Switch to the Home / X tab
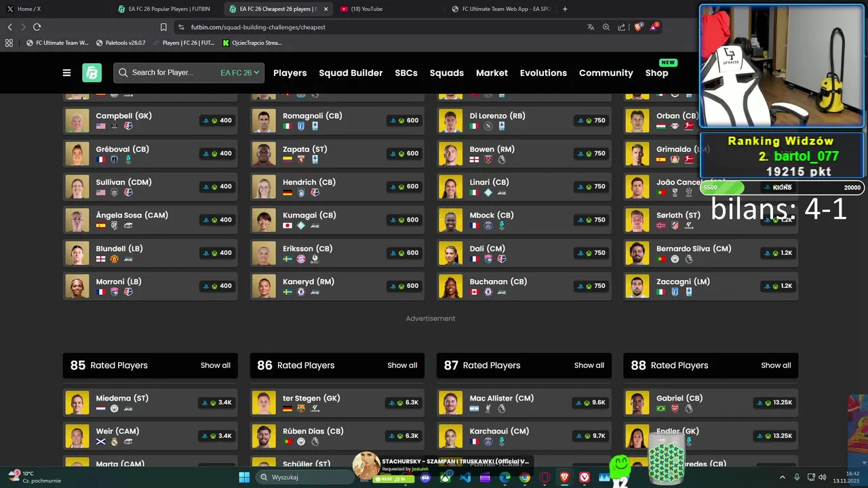The height and width of the screenshot is (488, 868). [x=56, y=9]
